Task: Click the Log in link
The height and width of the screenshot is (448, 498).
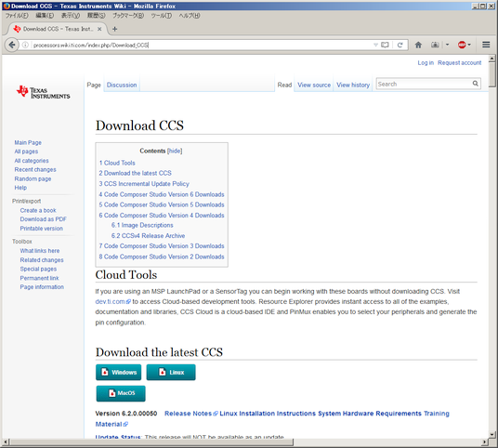Action: [x=426, y=62]
